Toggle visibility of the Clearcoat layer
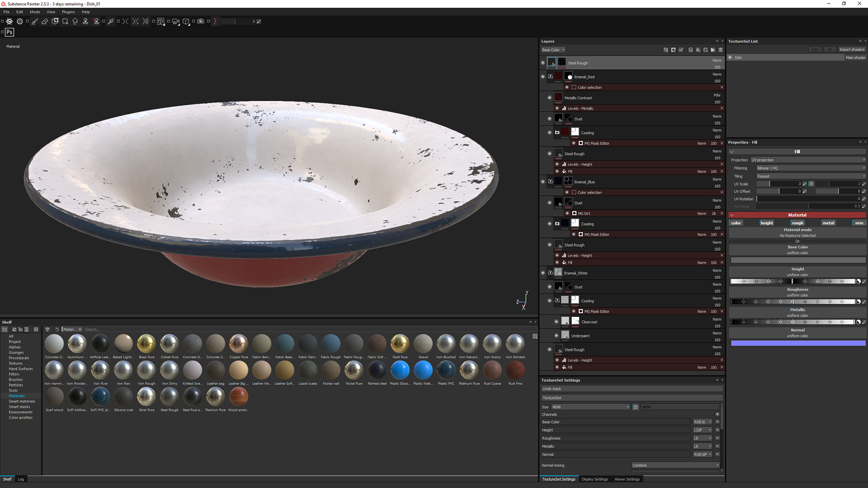The width and height of the screenshot is (868, 488). (557, 322)
